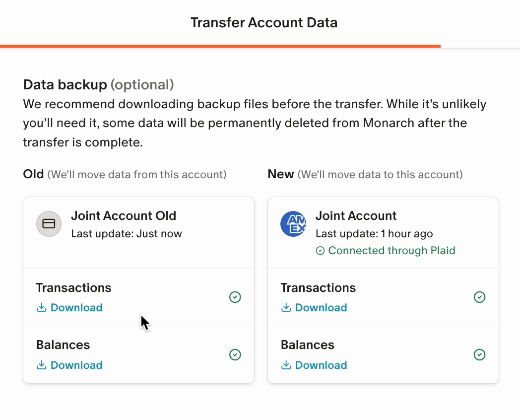Click download icon for new account Transactions

pos(286,307)
